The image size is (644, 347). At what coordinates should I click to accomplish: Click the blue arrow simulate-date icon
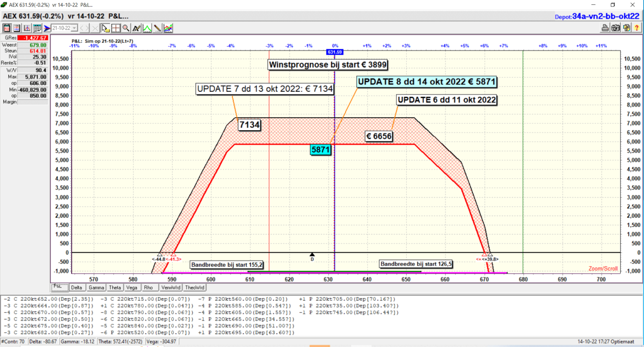coord(47,28)
